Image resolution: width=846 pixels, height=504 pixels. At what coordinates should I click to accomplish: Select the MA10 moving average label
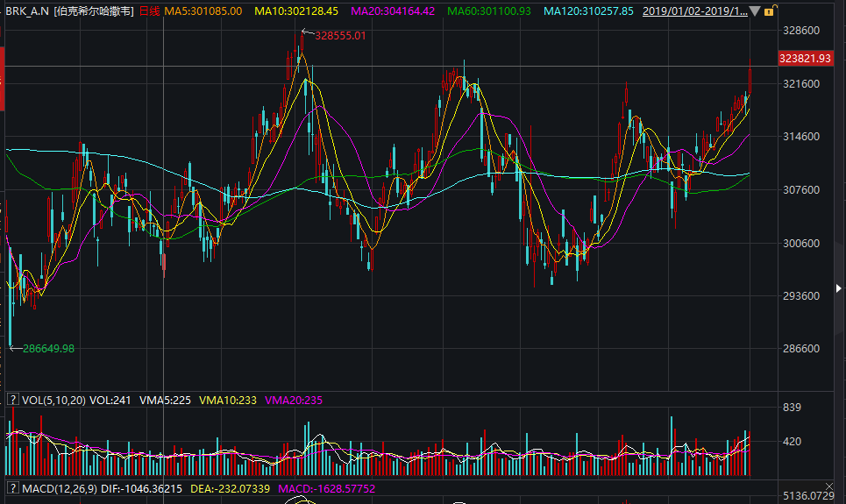click(x=295, y=11)
